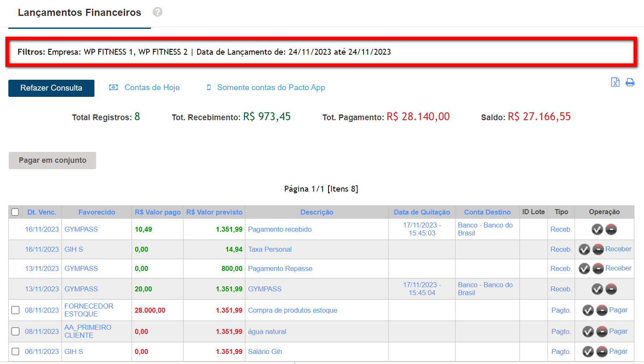This screenshot has height=364, width=644.
Task: Click the printer icon
Action: coord(630,82)
